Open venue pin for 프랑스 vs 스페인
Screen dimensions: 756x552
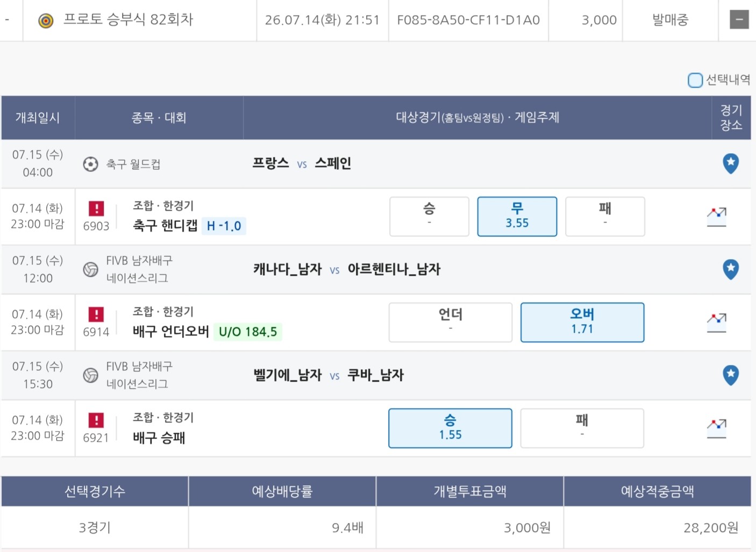tap(730, 163)
